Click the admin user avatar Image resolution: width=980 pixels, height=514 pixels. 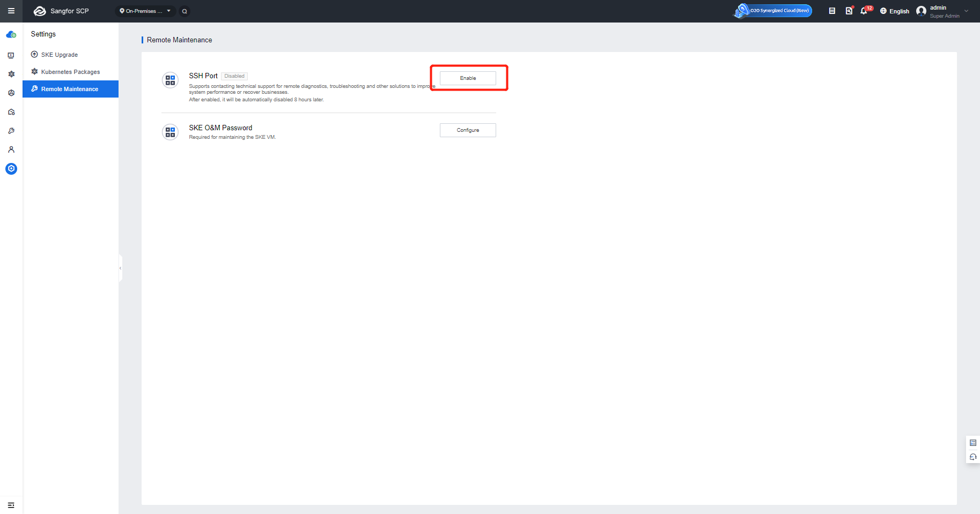point(921,11)
